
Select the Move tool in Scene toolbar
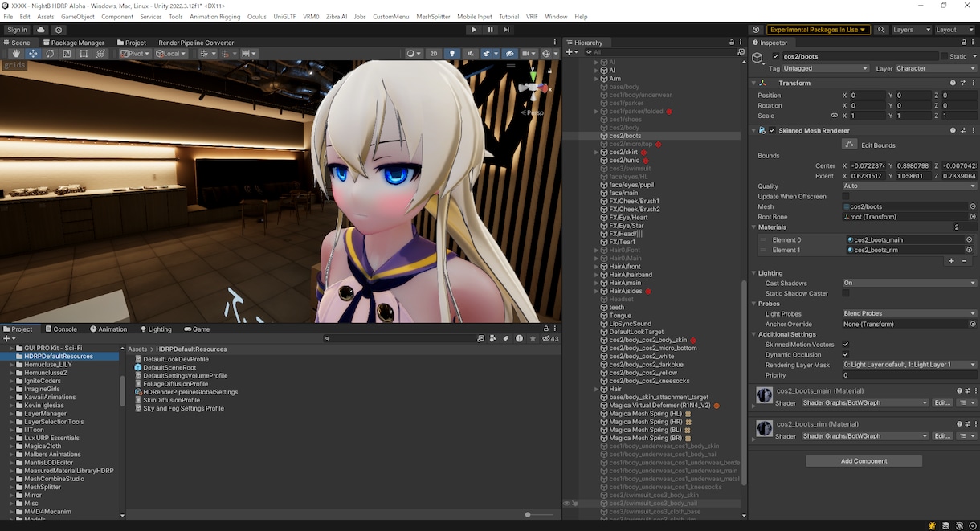33,54
